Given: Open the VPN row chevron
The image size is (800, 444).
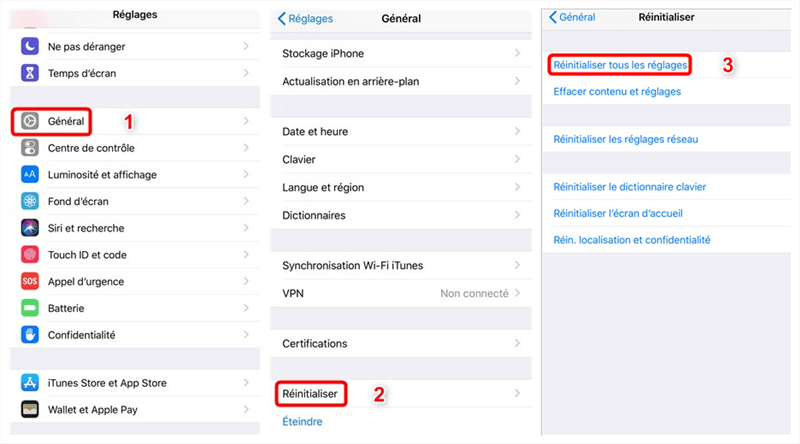Looking at the screenshot, I should 517,293.
